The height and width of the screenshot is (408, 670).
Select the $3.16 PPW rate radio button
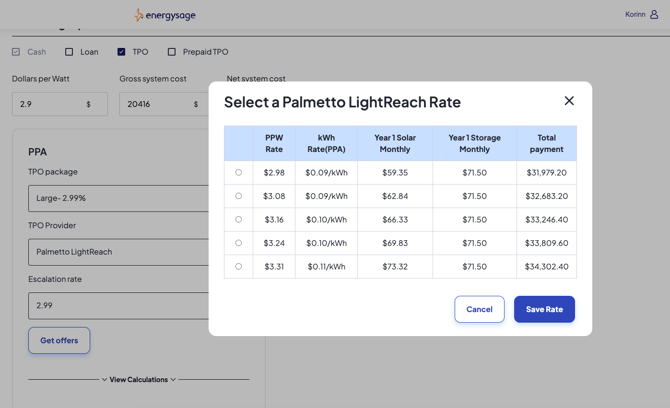[238, 220]
